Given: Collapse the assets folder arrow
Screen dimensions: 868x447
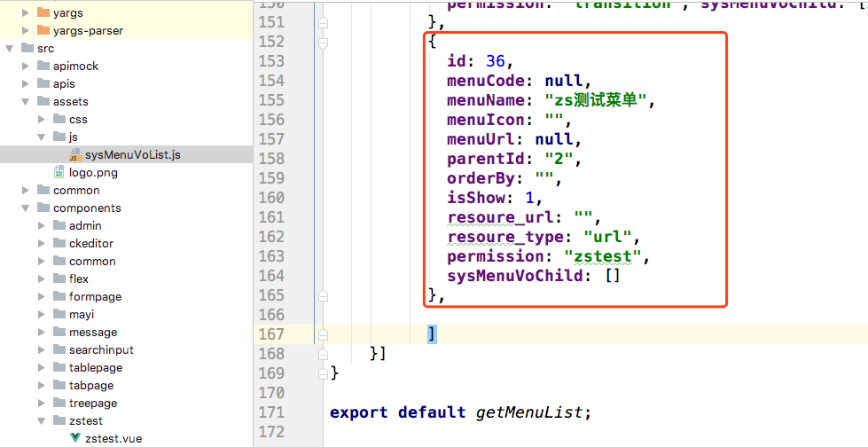Looking at the screenshot, I should (26, 101).
